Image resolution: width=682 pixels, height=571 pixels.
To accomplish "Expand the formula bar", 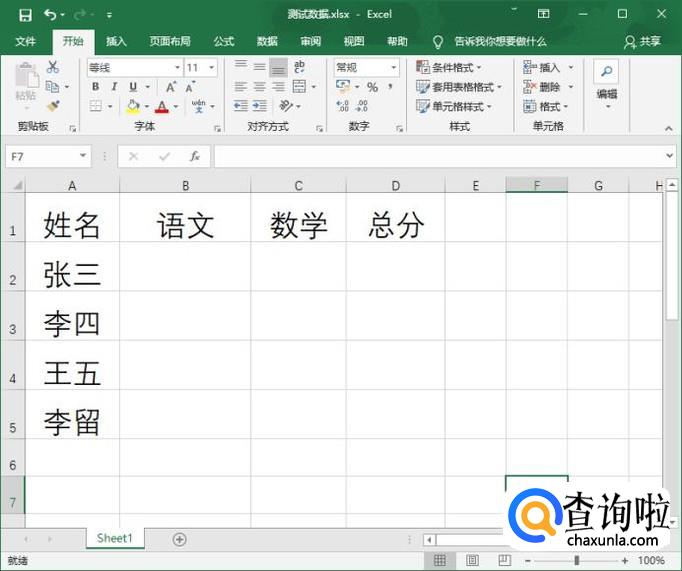I will [669, 156].
